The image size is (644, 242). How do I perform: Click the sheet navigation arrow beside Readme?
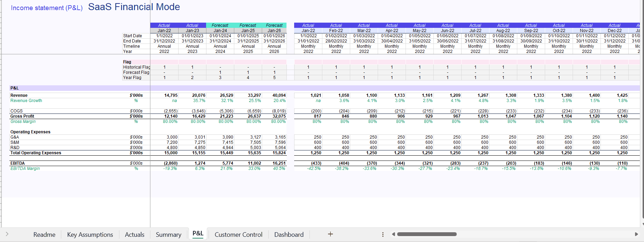[7, 234]
